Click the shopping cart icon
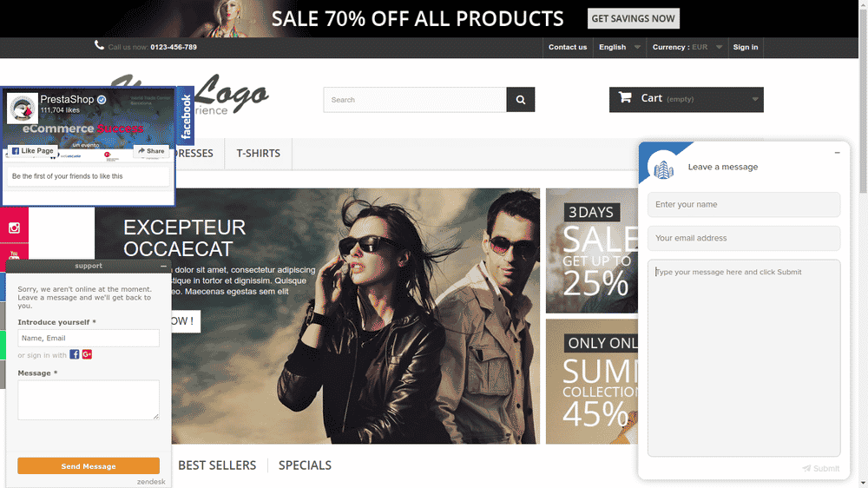 pos(625,97)
